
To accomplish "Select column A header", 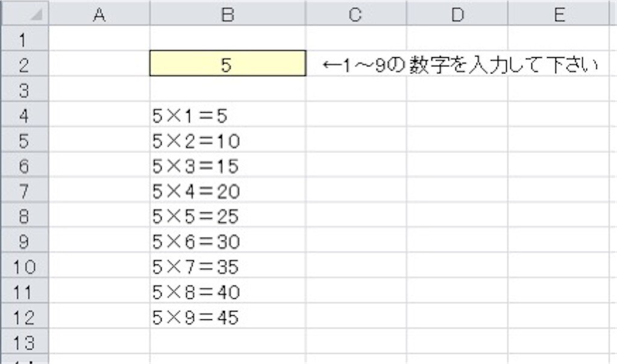I will pyautogui.click(x=99, y=14).
